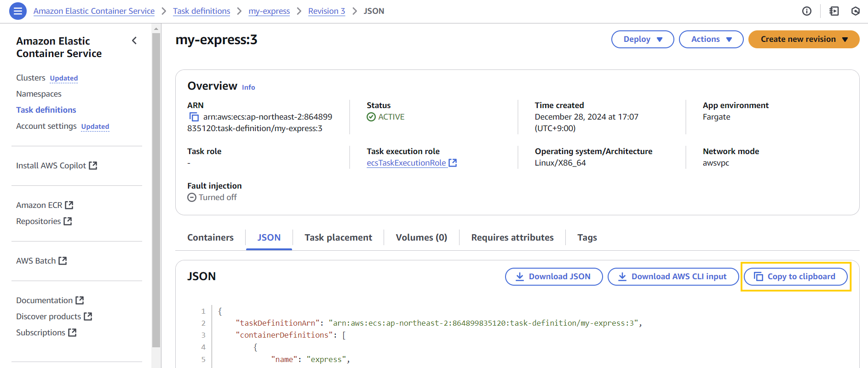Open Repositories sidebar link
This screenshot has width=868, height=368.
click(38, 221)
